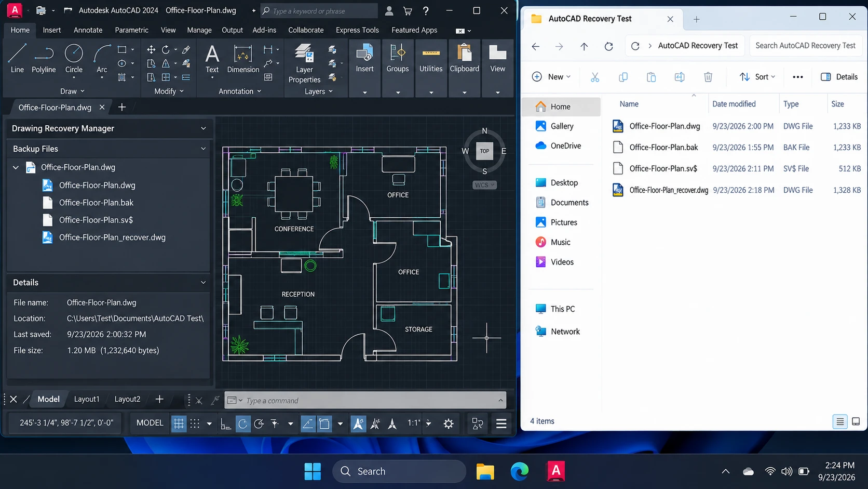The height and width of the screenshot is (489, 868).
Task: Open the Office-Floor-Plan.dwg drawing tab
Action: coord(55,108)
